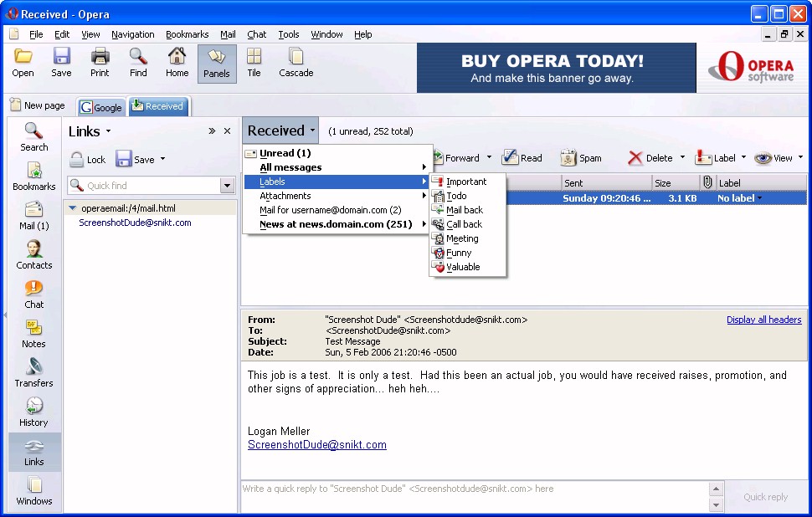Go to Home via toolbar icon
The height and width of the screenshot is (517, 812).
coord(177,56)
